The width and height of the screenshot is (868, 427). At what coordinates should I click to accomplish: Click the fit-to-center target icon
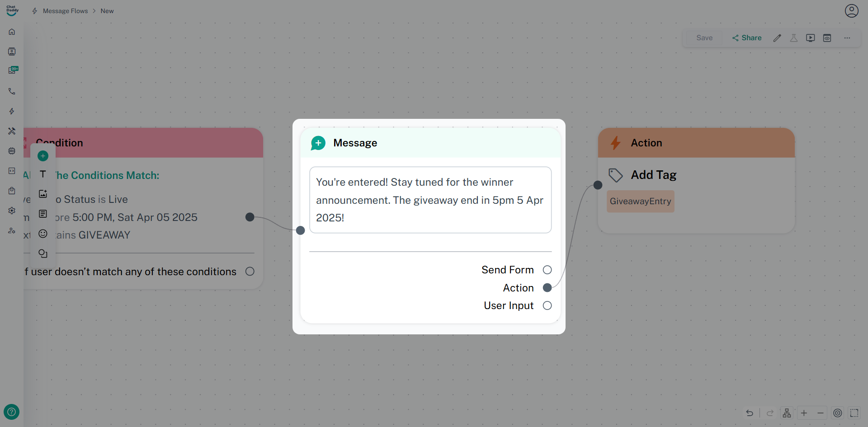point(838,413)
